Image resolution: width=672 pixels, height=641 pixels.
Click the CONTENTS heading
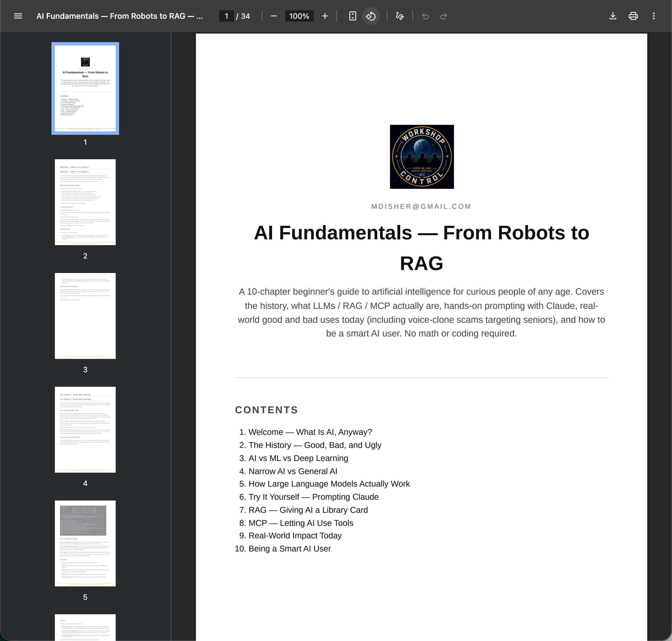click(x=266, y=410)
